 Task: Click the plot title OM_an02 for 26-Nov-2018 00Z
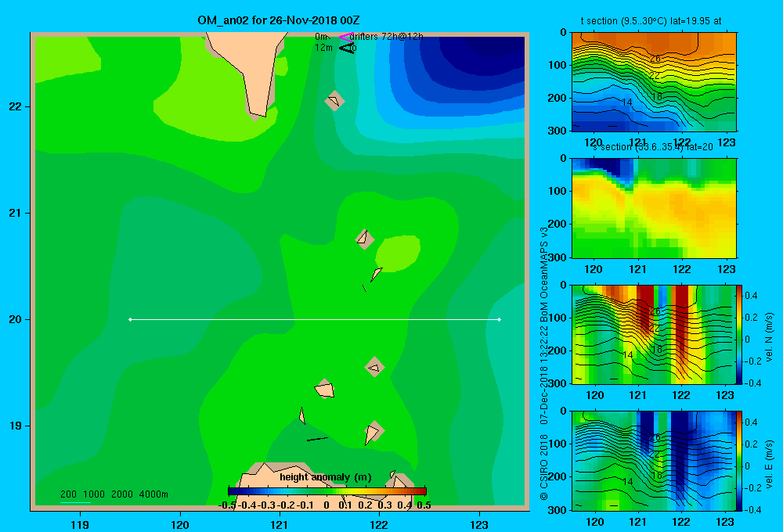[279, 20]
